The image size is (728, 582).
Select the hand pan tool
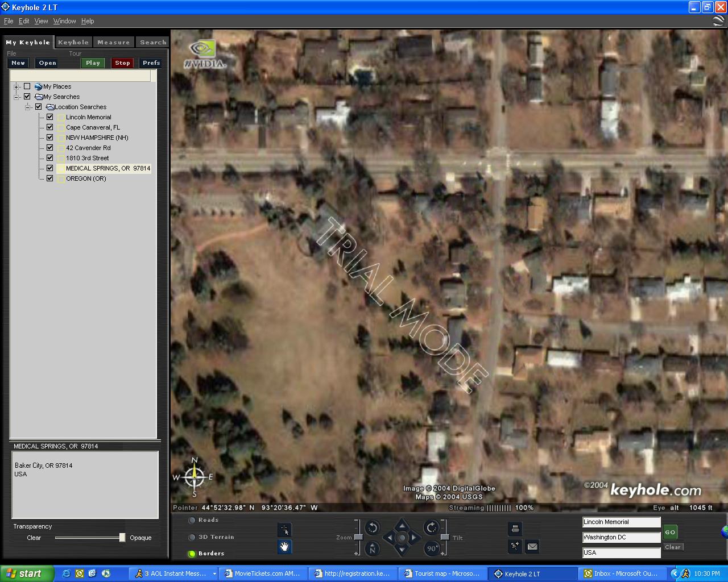[x=284, y=547]
